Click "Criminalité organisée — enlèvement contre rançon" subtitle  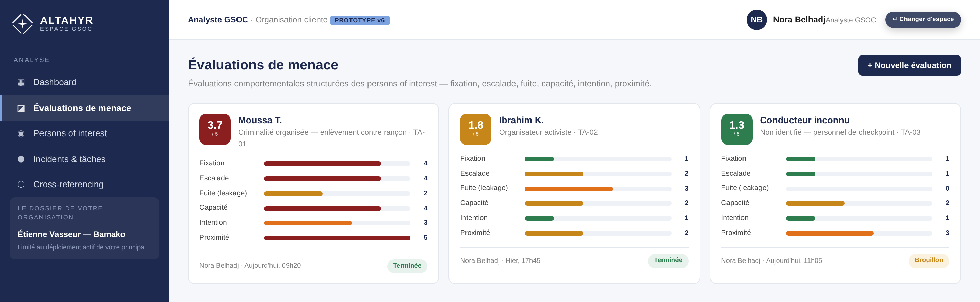(322, 132)
